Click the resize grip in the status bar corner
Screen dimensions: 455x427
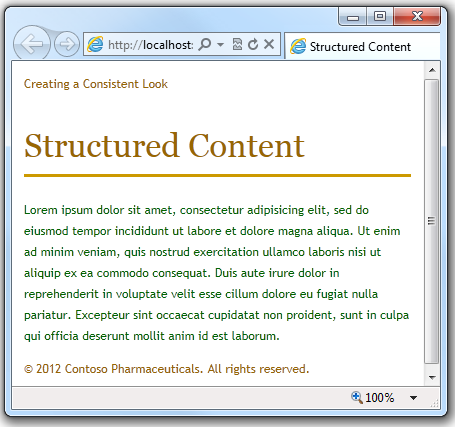pos(435,404)
